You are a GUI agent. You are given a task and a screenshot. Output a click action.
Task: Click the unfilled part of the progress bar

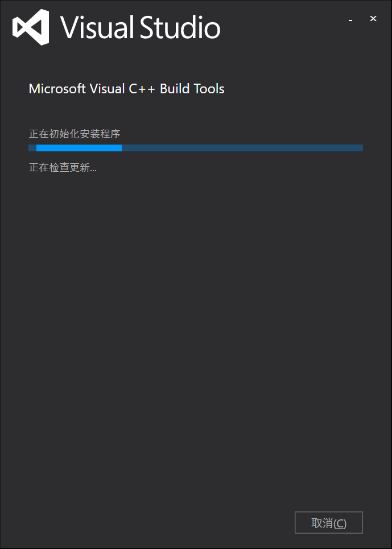[242, 148]
